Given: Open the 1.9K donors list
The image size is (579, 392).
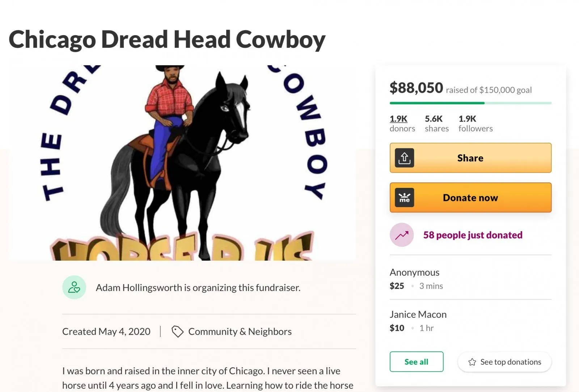Looking at the screenshot, I should (402, 123).
